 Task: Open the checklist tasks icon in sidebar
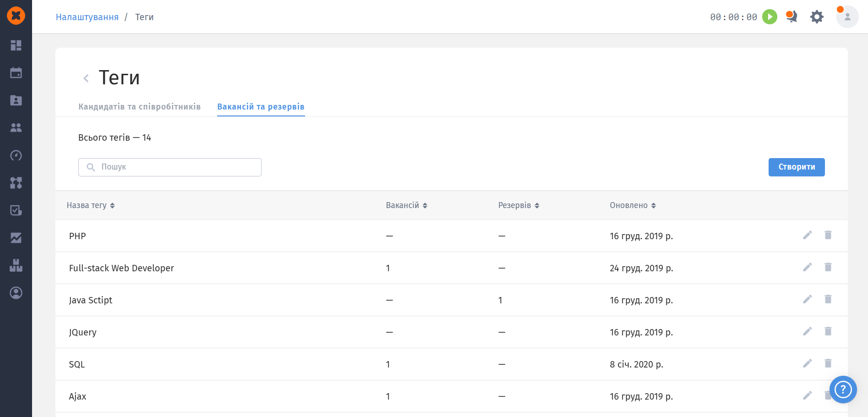click(x=16, y=210)
